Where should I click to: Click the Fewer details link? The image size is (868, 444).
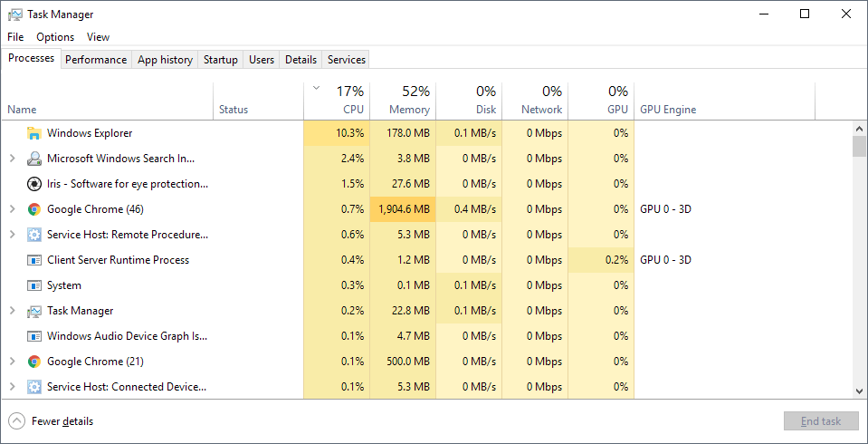click(62, 421)
